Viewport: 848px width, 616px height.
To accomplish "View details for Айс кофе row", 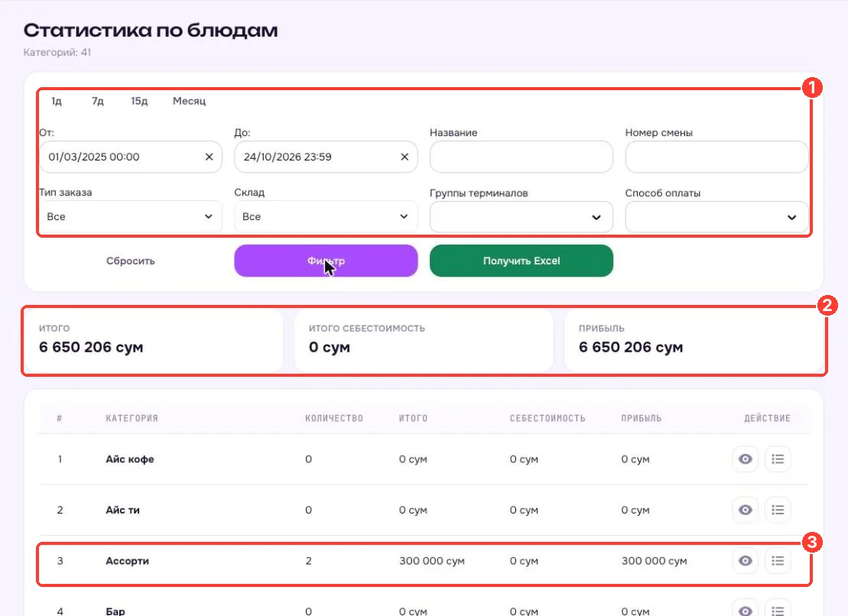I will point(746,459).
